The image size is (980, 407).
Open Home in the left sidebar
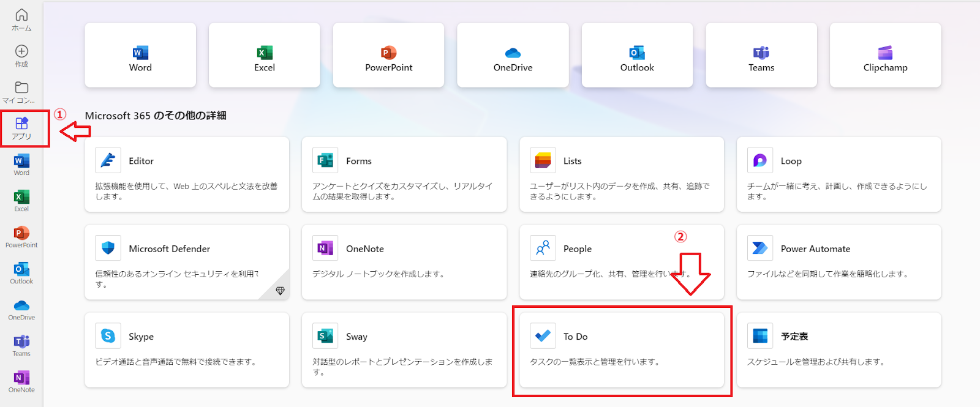pos(21,20)
